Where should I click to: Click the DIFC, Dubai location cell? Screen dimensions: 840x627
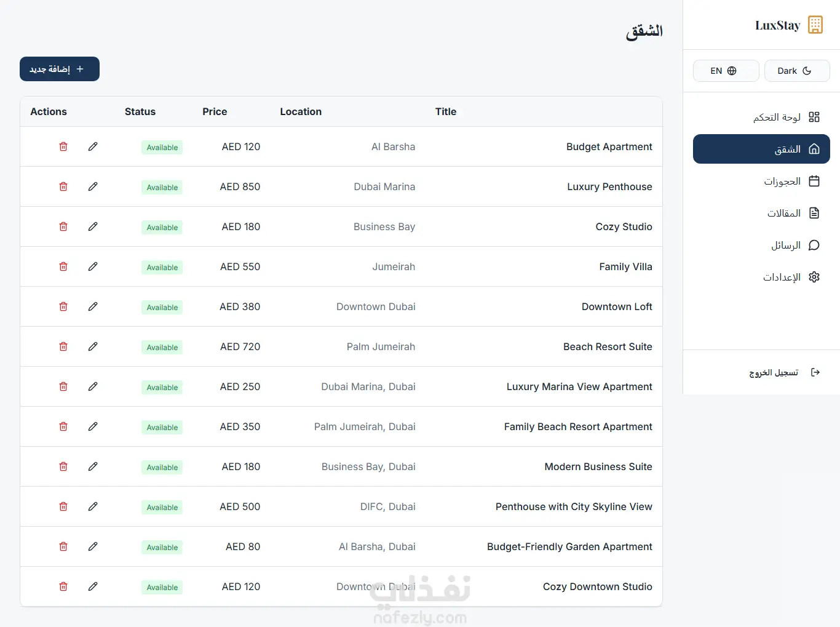point(388,506)
